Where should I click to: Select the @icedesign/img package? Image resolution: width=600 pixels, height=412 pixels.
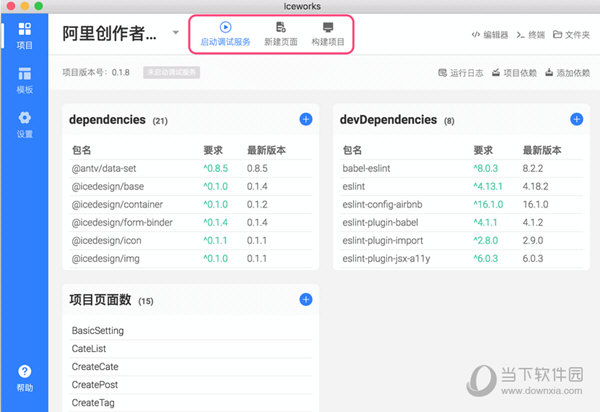(x=191, y=258)
